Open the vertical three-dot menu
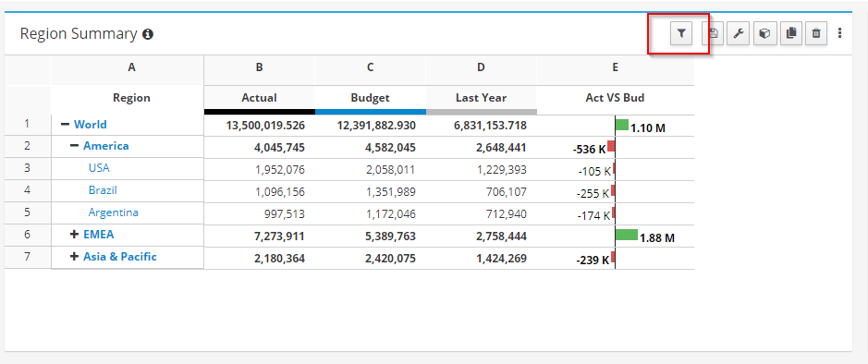 (x=839, y=33)
